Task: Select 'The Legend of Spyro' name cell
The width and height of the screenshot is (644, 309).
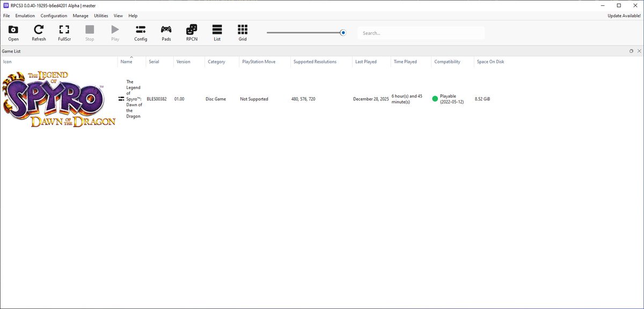Action: click(134, 99)
